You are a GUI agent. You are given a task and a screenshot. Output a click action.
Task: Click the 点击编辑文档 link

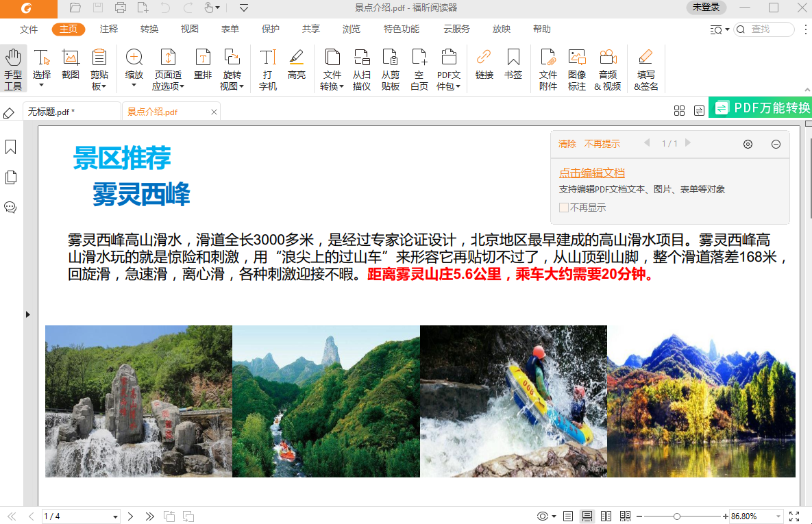pos(591,173)
